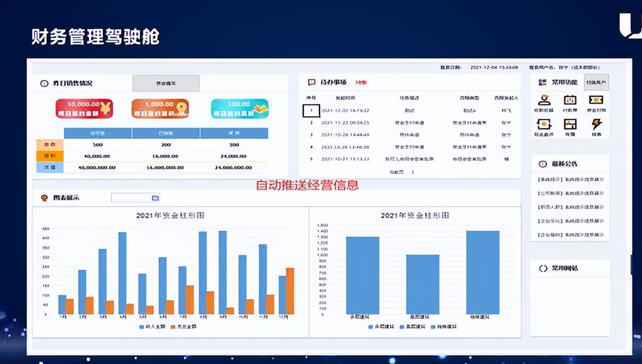Image resolution: width=642 pixels, height=364 pixels.
Task: Select the employee person icon in 常用功能 panel
Action: [x=544, y=100]
